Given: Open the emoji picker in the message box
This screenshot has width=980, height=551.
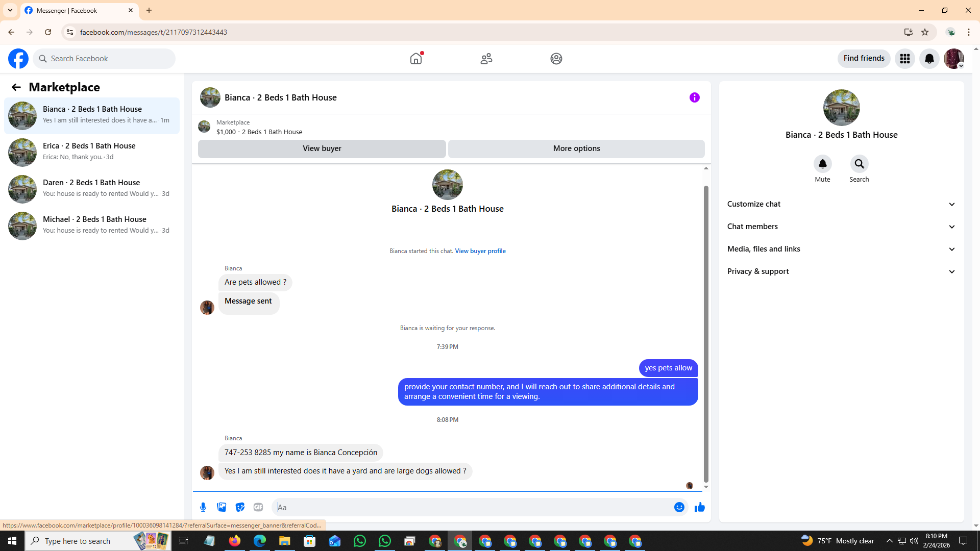Looking at the screenshot, I should [679, 507].
